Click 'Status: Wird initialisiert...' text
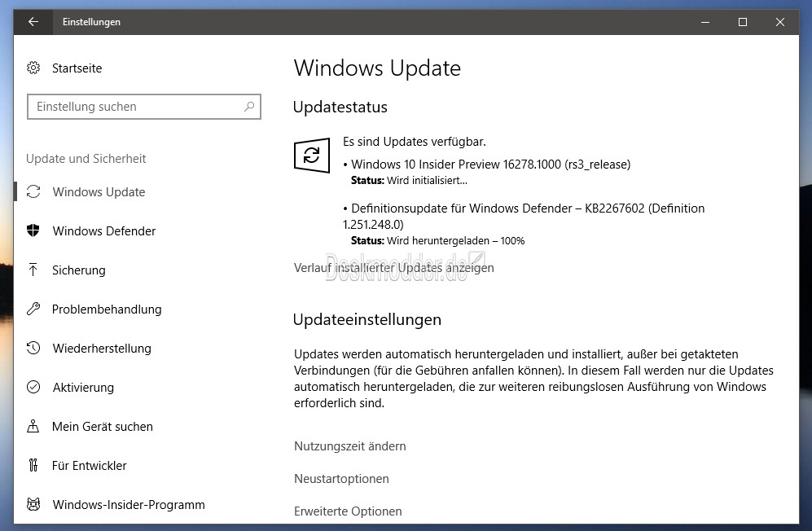 point(409,180)
